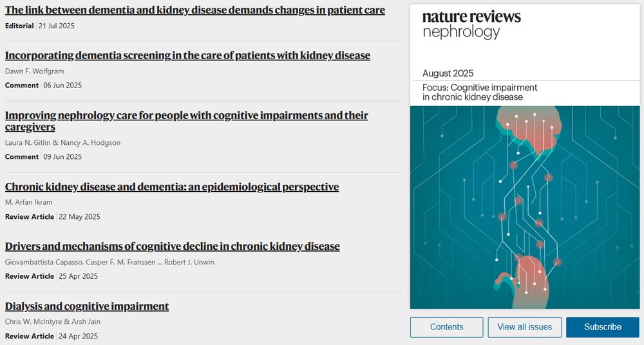Open 'Chronic kidney disease and dementia' review
The image size is (644, 345).
click(x=172, y=187)
